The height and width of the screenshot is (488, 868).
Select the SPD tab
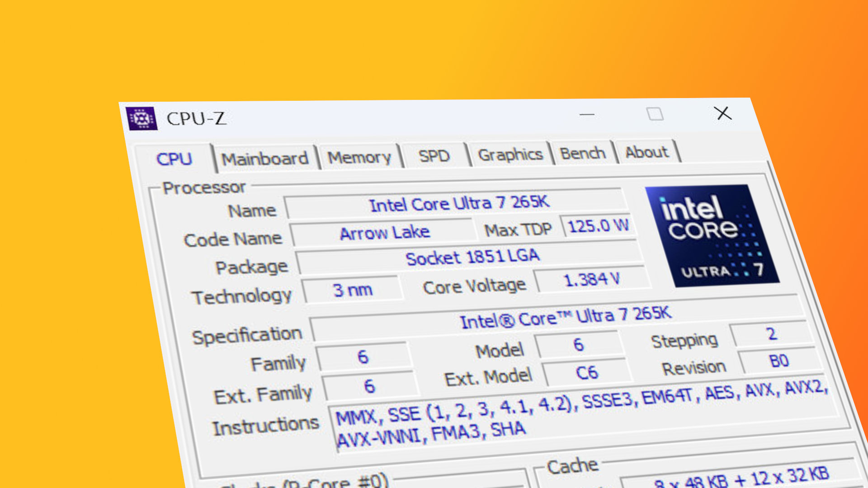coord(434,155)
